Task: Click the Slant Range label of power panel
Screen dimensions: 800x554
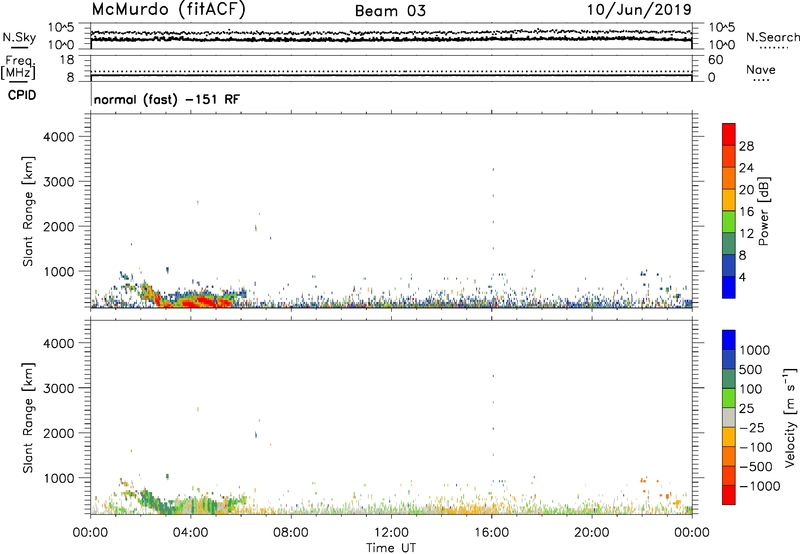Action: [x=28, y=211]
